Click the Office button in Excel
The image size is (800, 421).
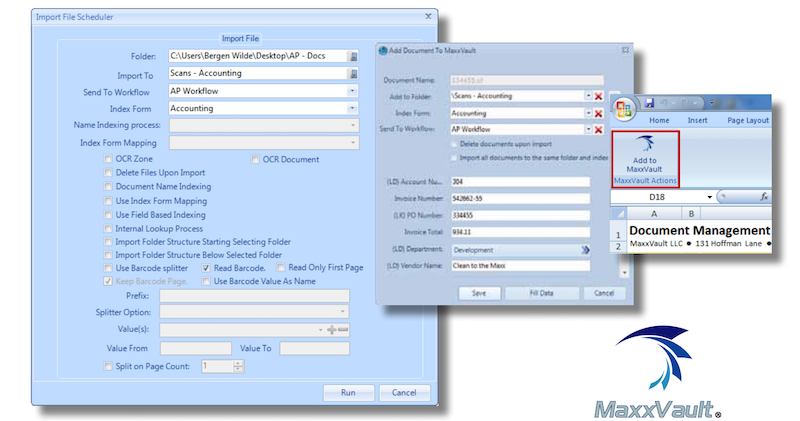pyautogui.click(x=624, y=108)
